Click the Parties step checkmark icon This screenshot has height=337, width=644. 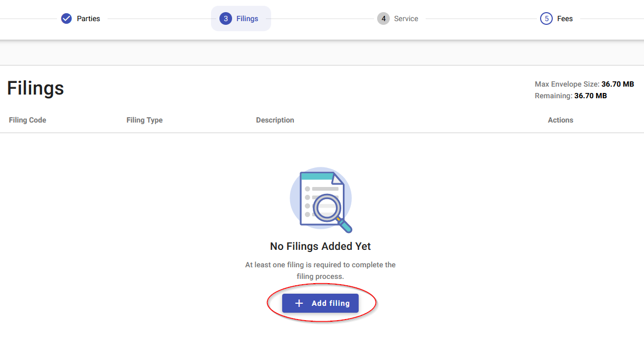[x=66, y=18]
